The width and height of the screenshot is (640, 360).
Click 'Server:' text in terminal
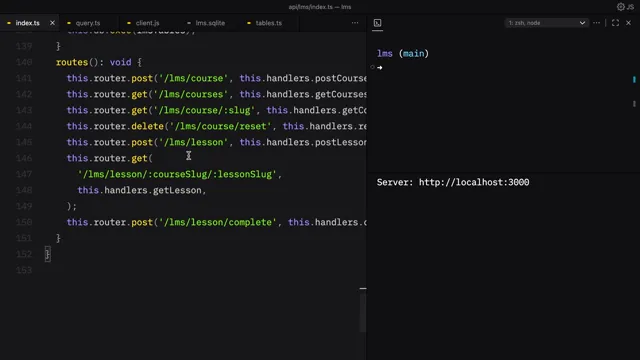point(395,182)
